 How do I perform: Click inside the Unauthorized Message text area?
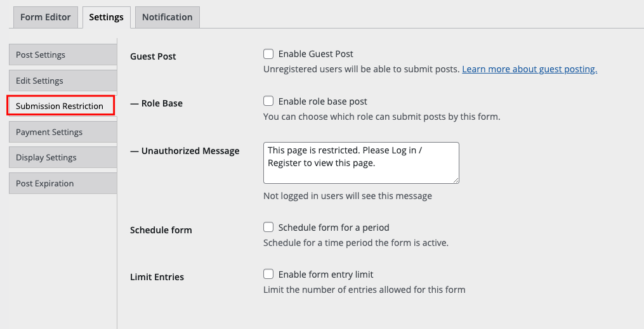click(361, 163)
